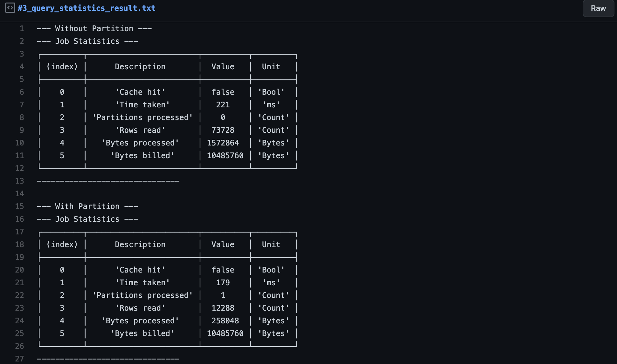The height and width of the screenshot is (364, 617).
Task: Click the 'Description' header on line 4
Action: (140, 67)
